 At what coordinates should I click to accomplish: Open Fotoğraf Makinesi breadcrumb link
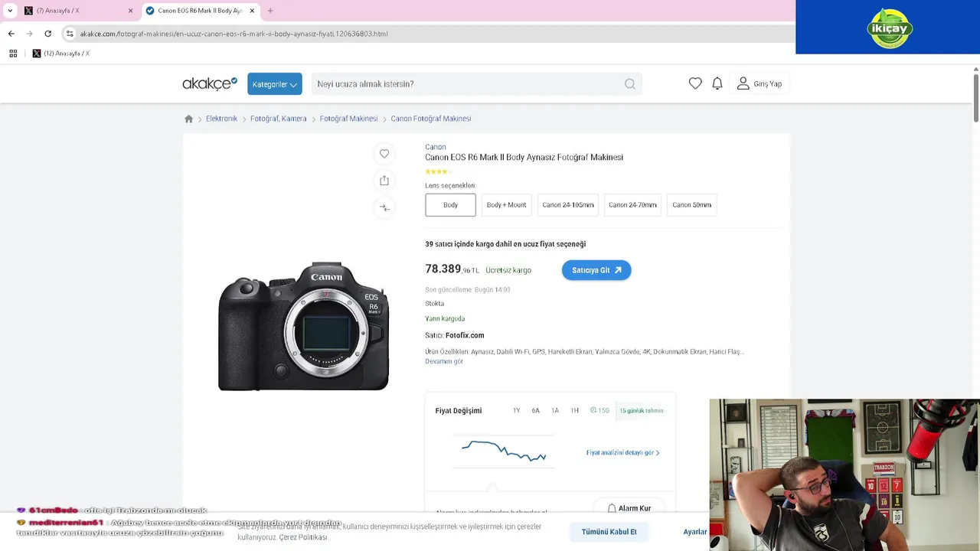(x=348, y=119)
